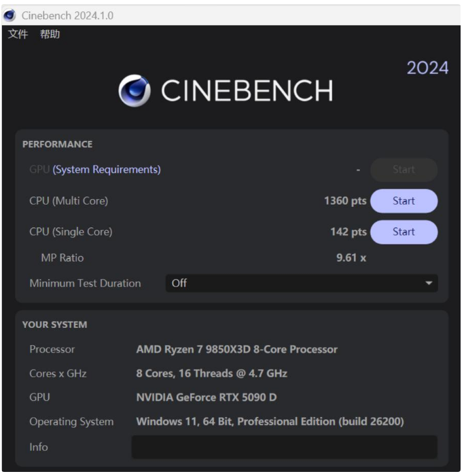Screen dimensions: 464x476
Task: Open the GPU System Requirements link
Action: pos(107,170)
